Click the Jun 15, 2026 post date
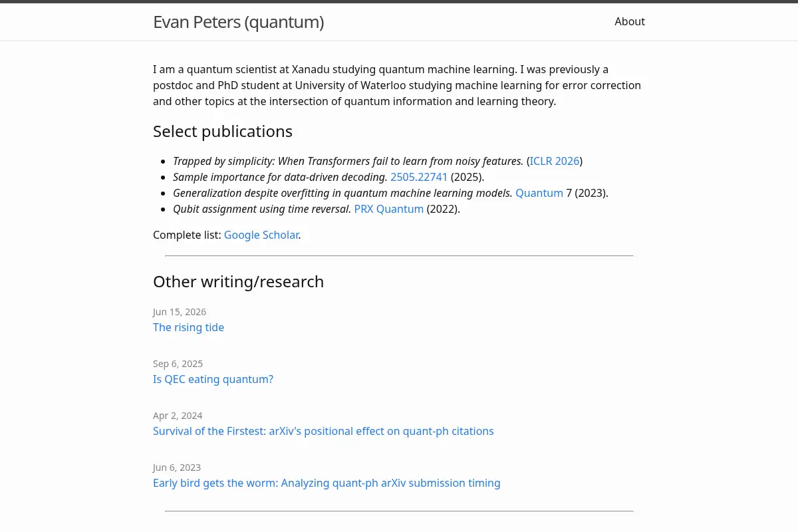The width and height of the screenshot is (798, 532). coord(180,312)
